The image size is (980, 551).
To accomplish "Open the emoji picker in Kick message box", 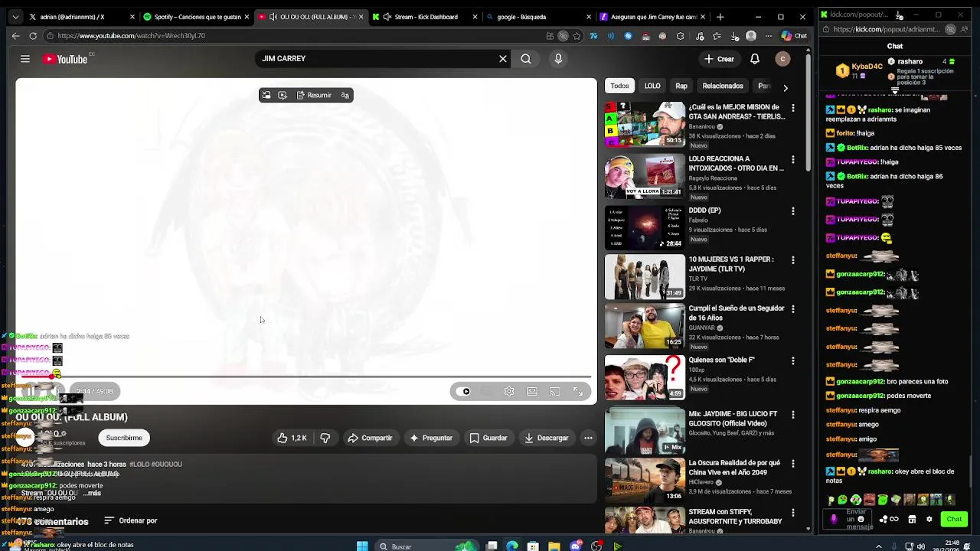I will tap(861, 519).
